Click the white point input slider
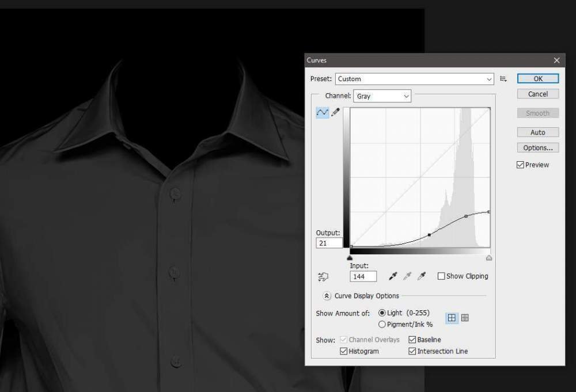Image resolution: width=576 pixels, height=392 pixels. pyautogui.click(x=489, y=258)
